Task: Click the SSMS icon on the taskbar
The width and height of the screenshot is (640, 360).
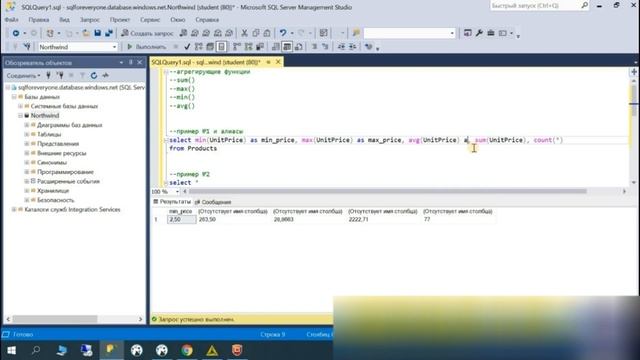Action: 111,350
